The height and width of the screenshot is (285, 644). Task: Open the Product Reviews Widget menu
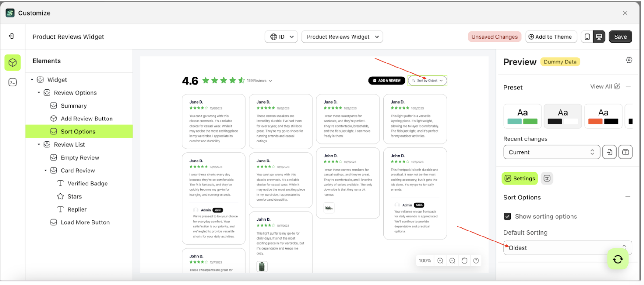pos(342,37)
